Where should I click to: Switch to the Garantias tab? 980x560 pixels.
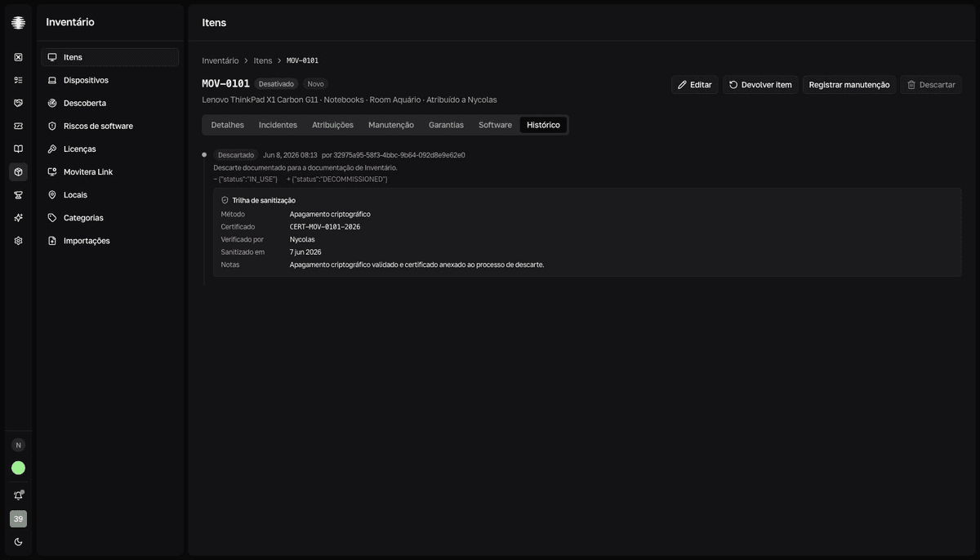click(x=446, y=125)
